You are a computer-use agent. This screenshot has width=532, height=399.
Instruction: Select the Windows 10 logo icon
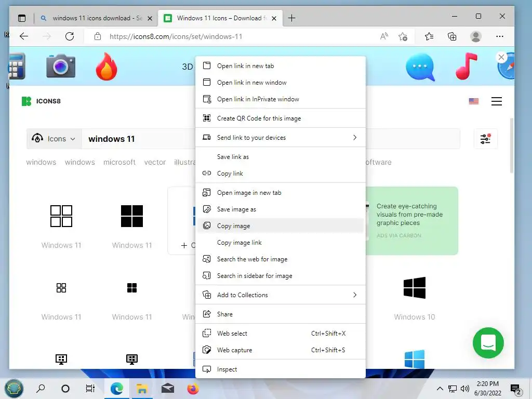tap(415, 288)
